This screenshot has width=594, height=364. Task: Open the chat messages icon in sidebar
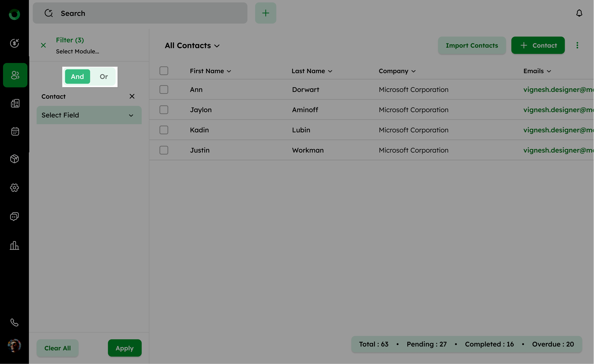pos(15,216)
